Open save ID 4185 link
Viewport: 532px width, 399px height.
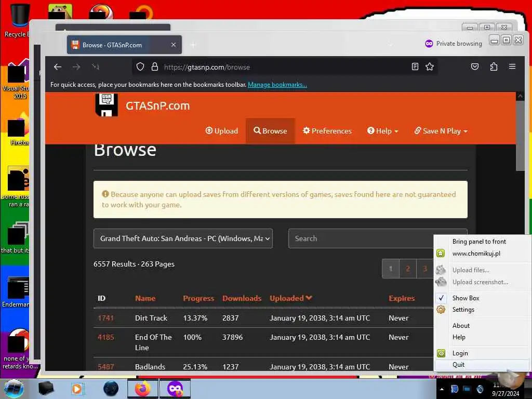tap(105, 337)
